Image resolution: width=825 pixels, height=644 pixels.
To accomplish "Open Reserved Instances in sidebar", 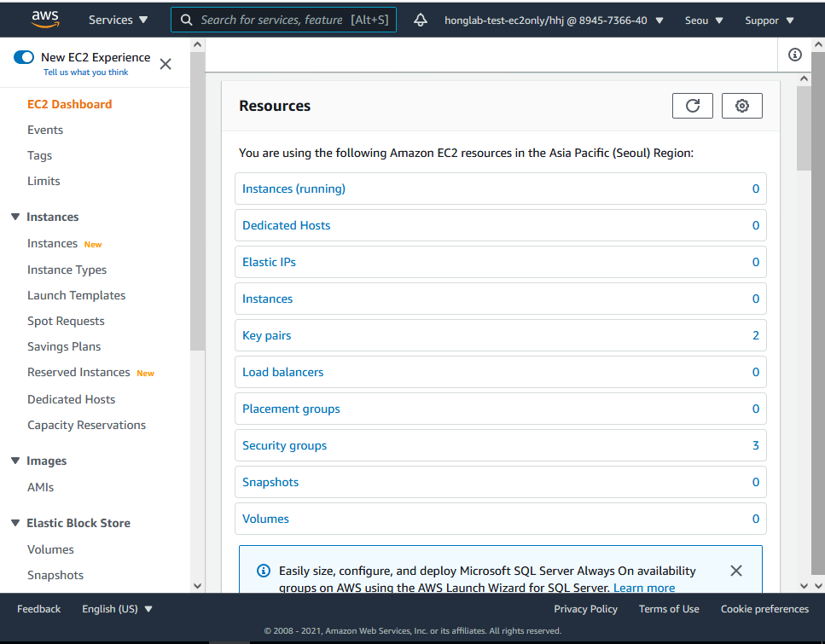I will [78, 373].
